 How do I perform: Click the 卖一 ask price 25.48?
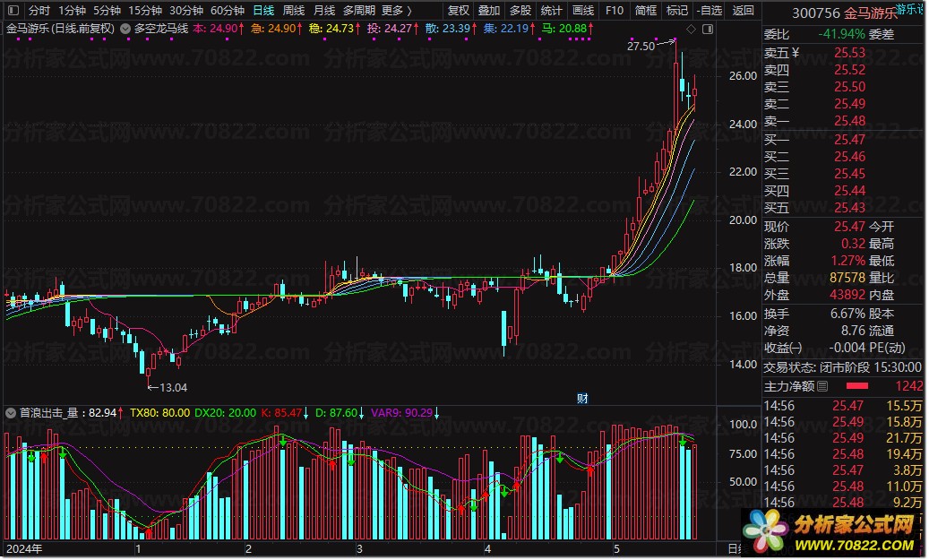point(849,121)
